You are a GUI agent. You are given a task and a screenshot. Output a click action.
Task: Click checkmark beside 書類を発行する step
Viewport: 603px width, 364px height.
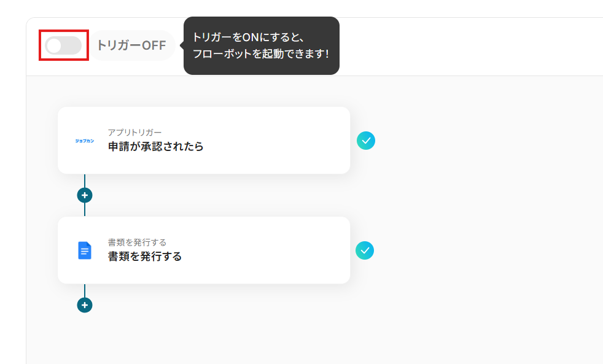coord(365,250)
